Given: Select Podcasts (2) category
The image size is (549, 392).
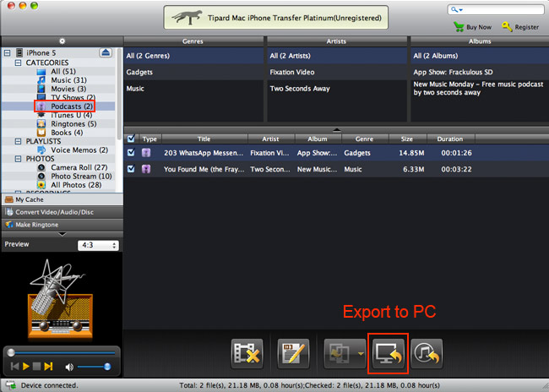Looking at the screenshot, I should pos(72,106).
